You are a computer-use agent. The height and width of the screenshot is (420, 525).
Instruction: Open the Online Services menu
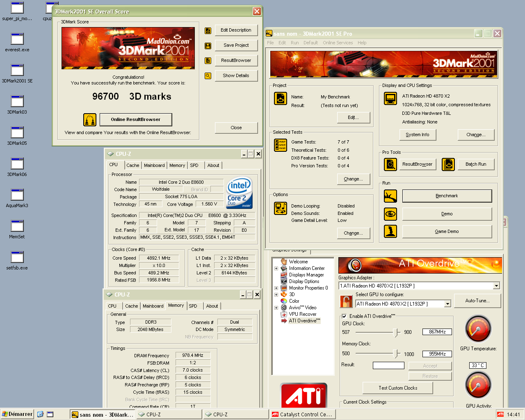[338, 43]
